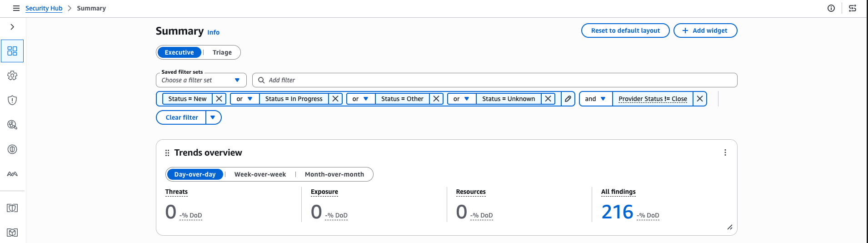Click the Add widget button
Screen dimensions: 868x243
point(705,30)
